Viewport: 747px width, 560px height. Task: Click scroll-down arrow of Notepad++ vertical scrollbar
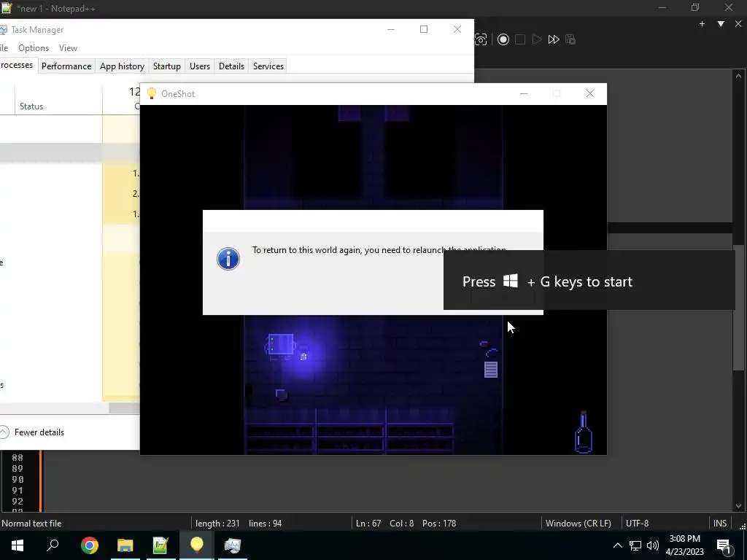pos(738,506)
